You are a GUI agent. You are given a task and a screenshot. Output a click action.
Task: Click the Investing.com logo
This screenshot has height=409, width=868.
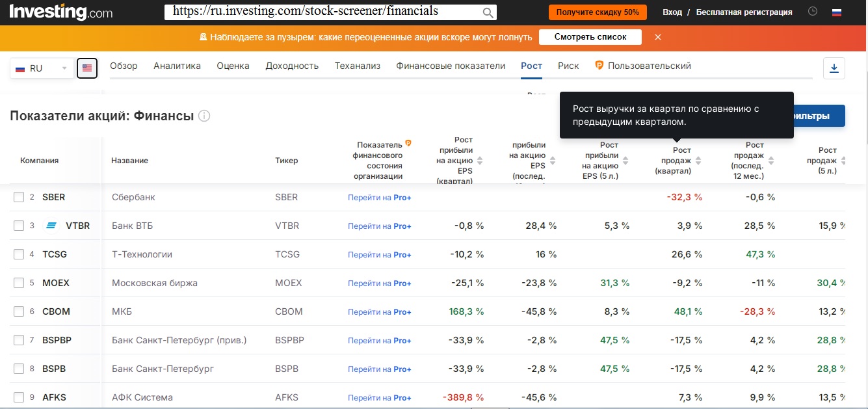coord(60,12)
